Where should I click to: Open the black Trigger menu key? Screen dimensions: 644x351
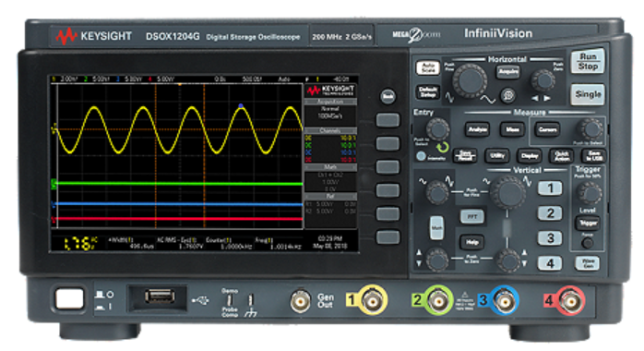point(588,224)
